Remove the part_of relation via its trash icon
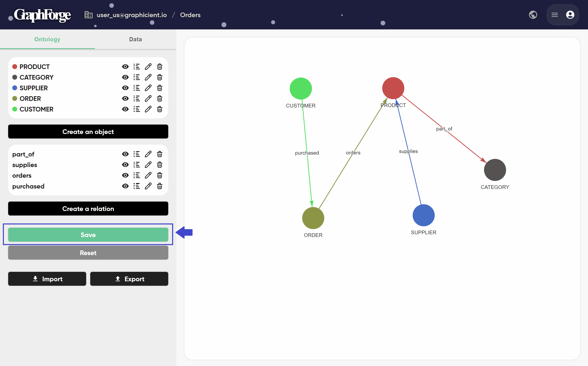The image size is (588, 366). click(159, 154)
